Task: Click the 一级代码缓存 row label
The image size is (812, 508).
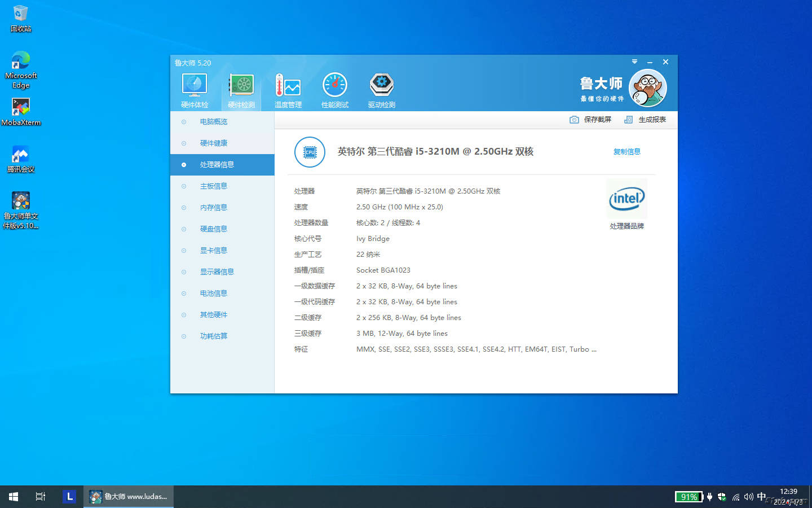Action: tap(315, 302)
